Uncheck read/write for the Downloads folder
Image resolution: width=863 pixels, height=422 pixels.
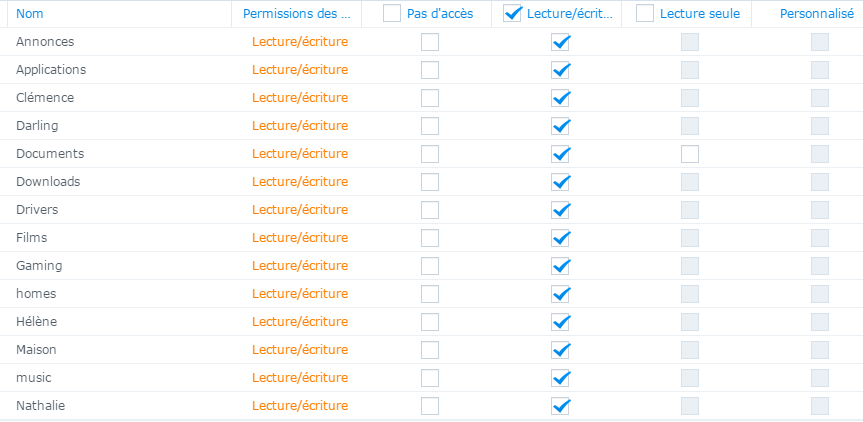pos(560,182)
